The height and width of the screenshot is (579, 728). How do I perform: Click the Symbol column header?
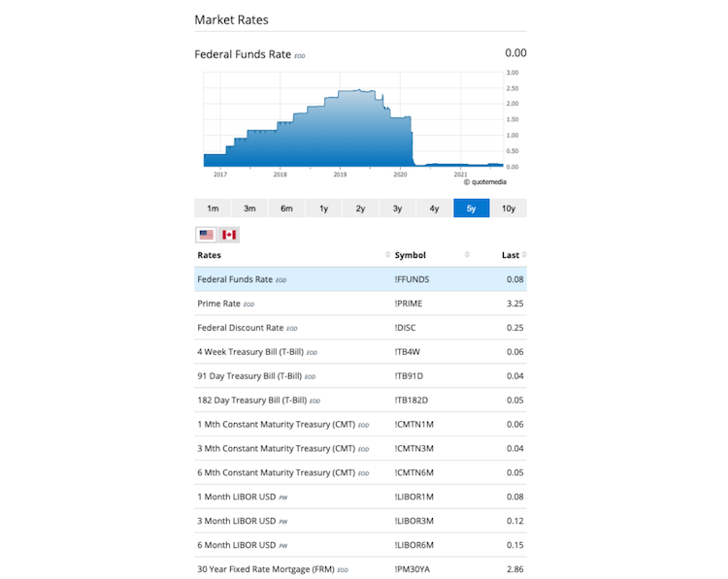(410, 255)
